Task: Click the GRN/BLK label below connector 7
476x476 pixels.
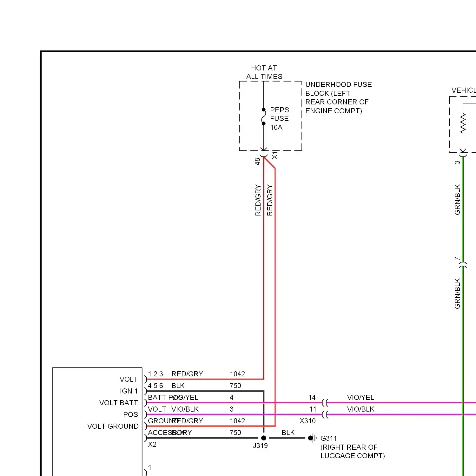Action: tap(457, 294)
